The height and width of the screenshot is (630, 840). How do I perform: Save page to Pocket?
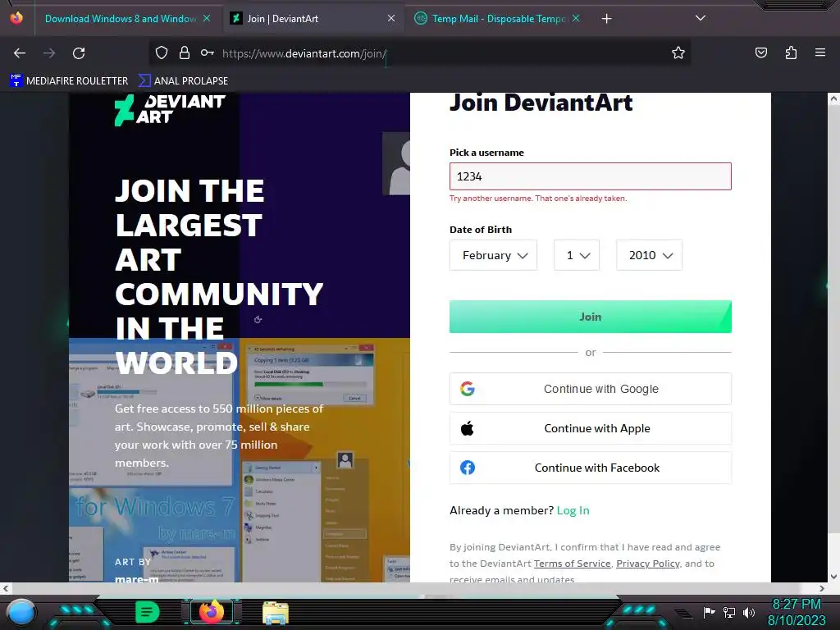760,52
